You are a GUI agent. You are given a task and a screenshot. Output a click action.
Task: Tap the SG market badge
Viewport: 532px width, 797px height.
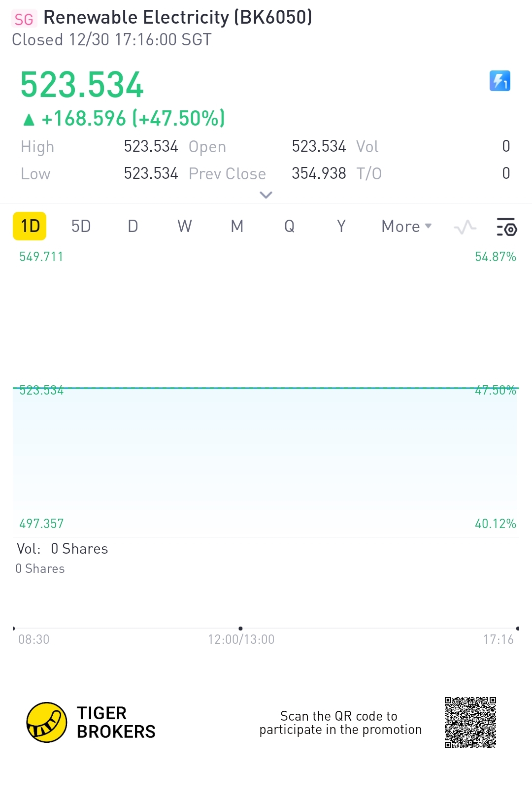coord(24,19)
